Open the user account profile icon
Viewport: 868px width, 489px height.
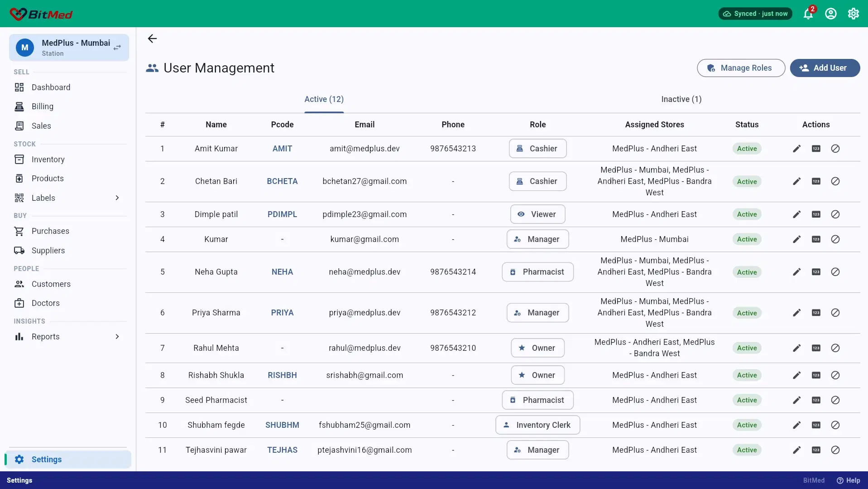(831, 14)
